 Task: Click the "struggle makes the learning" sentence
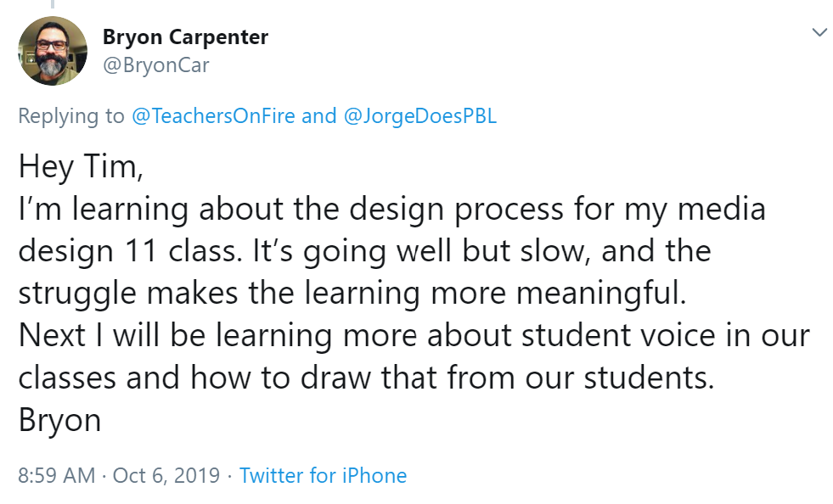pos(255,293)
